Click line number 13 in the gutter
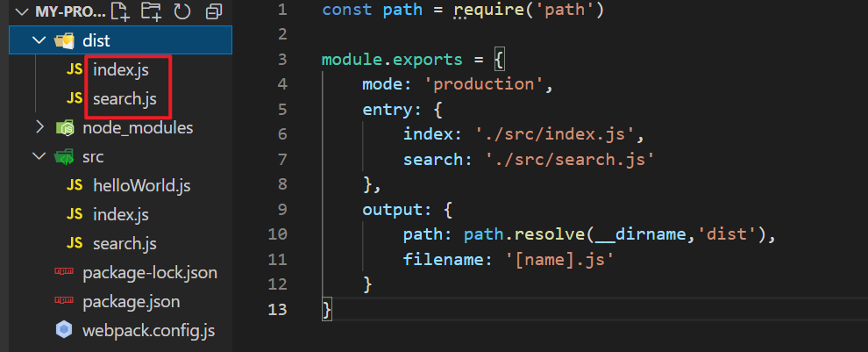 (x=277, y=309)
